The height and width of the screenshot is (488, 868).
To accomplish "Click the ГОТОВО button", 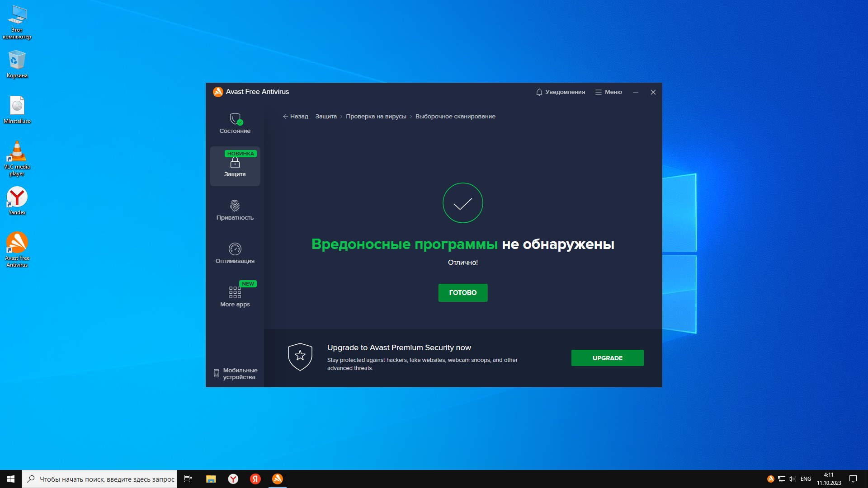I will pos(462,293).
